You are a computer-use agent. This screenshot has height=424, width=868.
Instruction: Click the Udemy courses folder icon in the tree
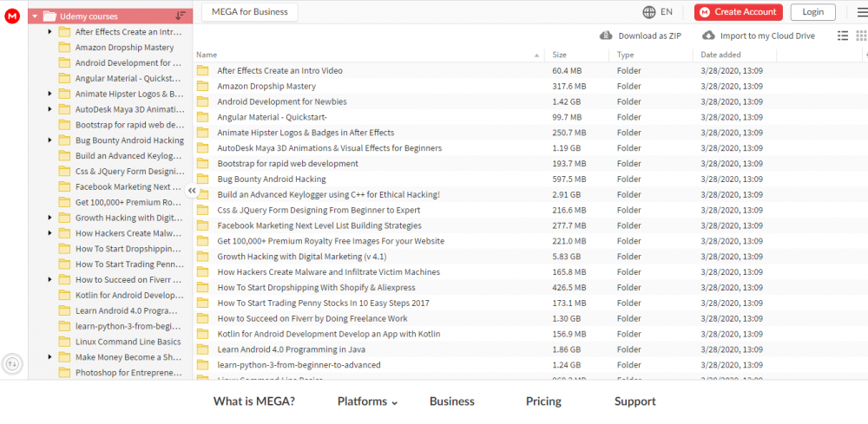[x=49, y=16]
